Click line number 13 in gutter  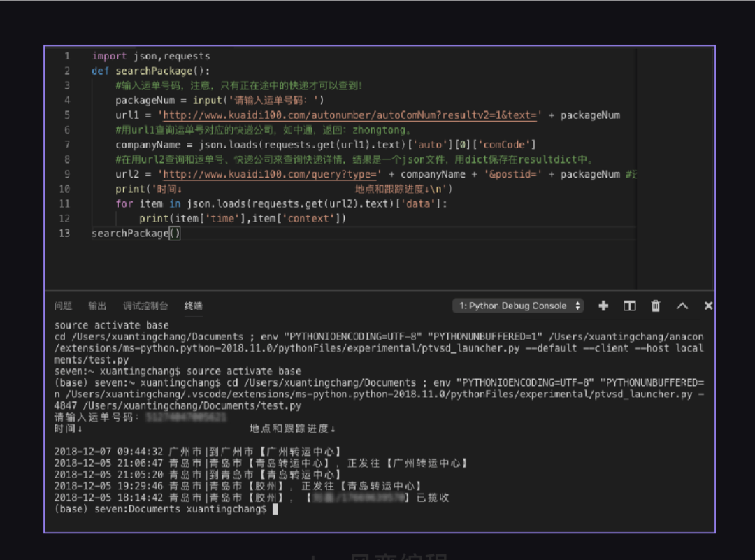coord(64,233)
